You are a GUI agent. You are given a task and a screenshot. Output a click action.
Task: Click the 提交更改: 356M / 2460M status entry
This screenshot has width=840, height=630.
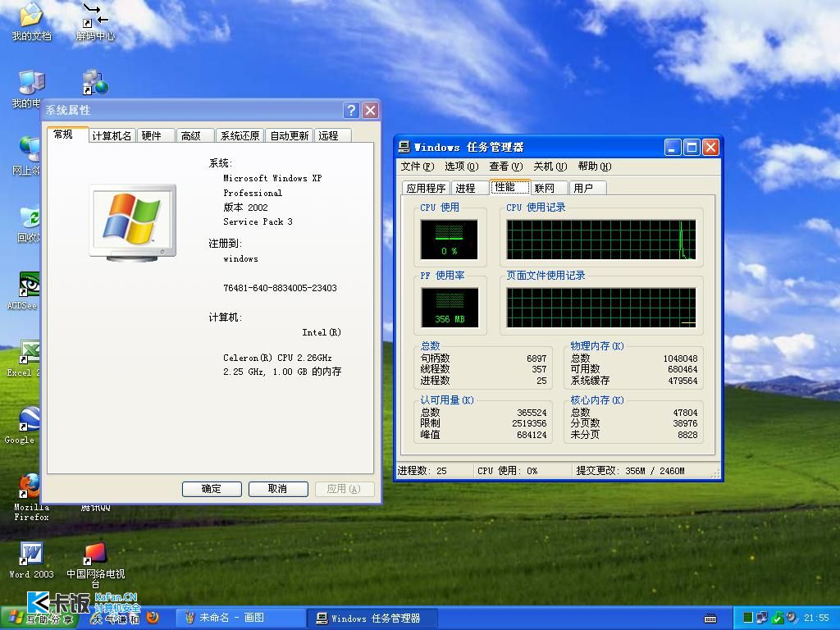point(631,471)
